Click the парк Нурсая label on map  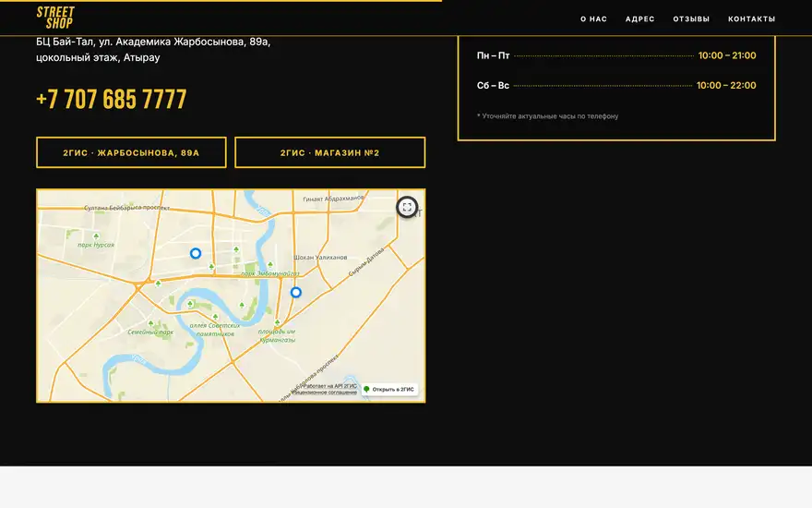coord(96,245)
